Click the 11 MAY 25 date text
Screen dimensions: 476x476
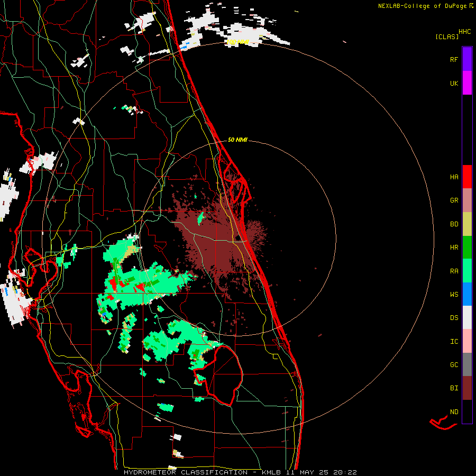pyautogui.click(x=309, y=472)
